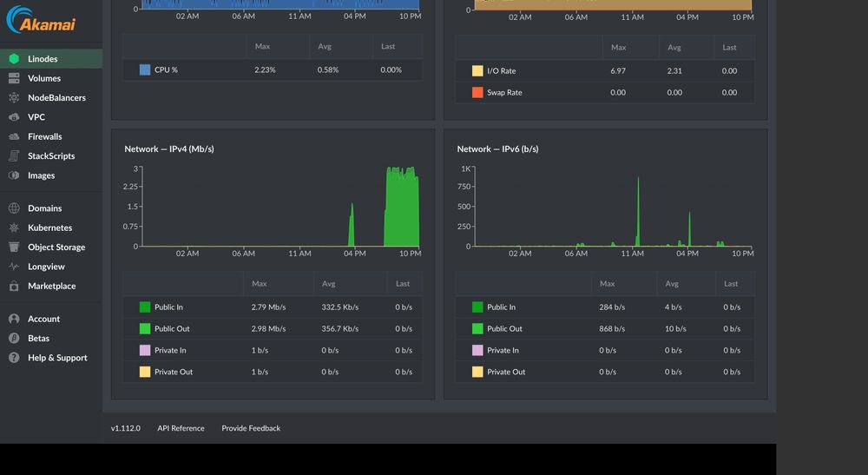Click the Linodes hexagon icon
This screenshot has width=868, height=475.
(x=15, y=59)
